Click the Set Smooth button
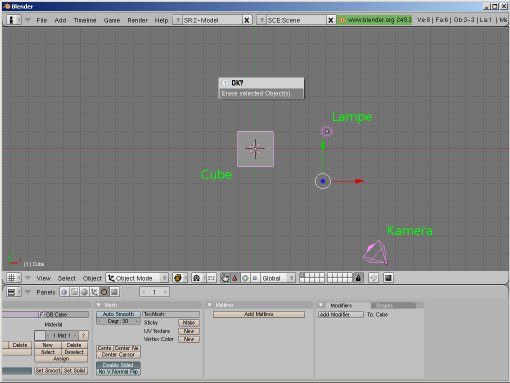 point(48,371)
